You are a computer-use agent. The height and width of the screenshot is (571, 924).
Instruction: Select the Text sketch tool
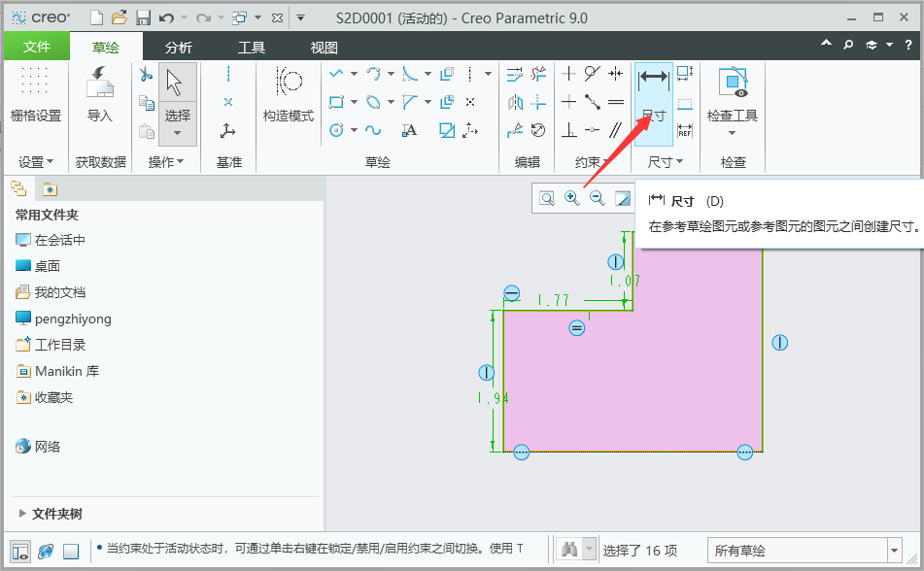coord(409,130)
